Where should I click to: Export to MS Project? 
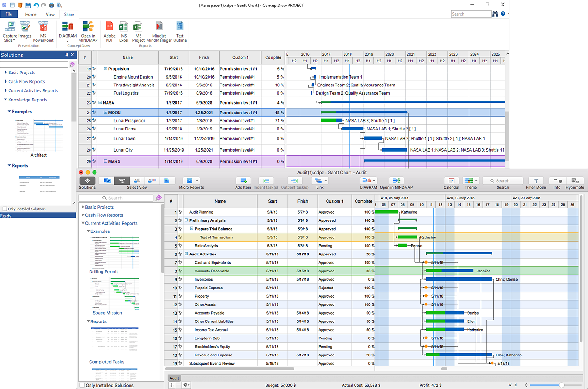coord(138,31)
